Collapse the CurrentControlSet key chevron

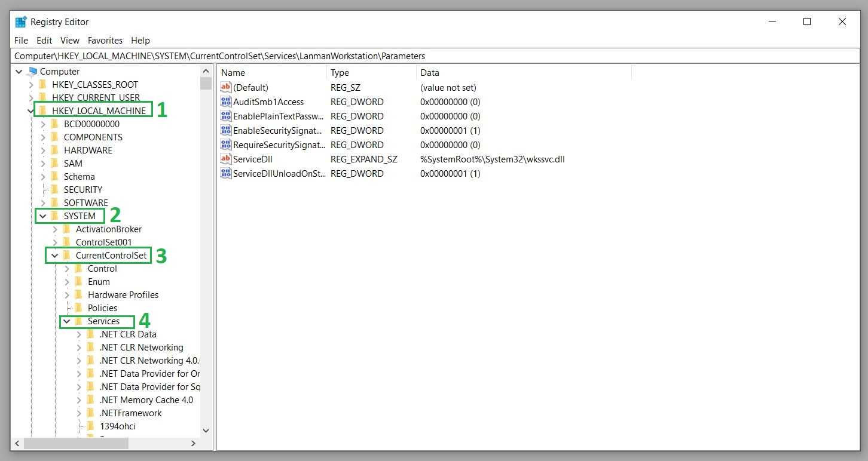click(x=55, y=256)
